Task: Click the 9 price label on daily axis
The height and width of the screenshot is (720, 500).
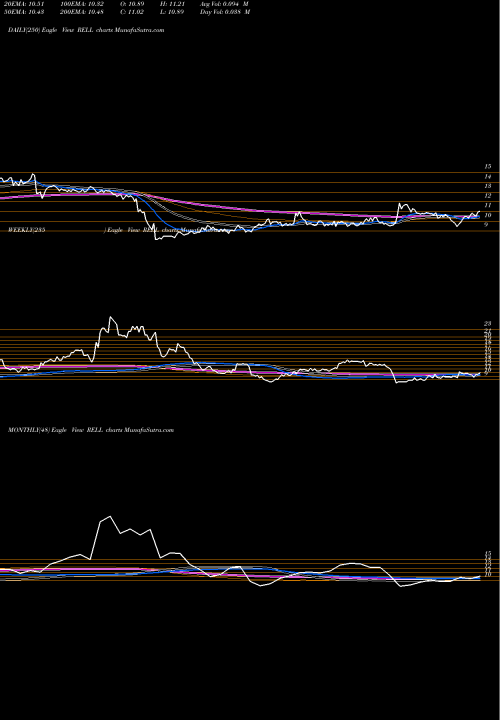Action: tap(487, 225)
